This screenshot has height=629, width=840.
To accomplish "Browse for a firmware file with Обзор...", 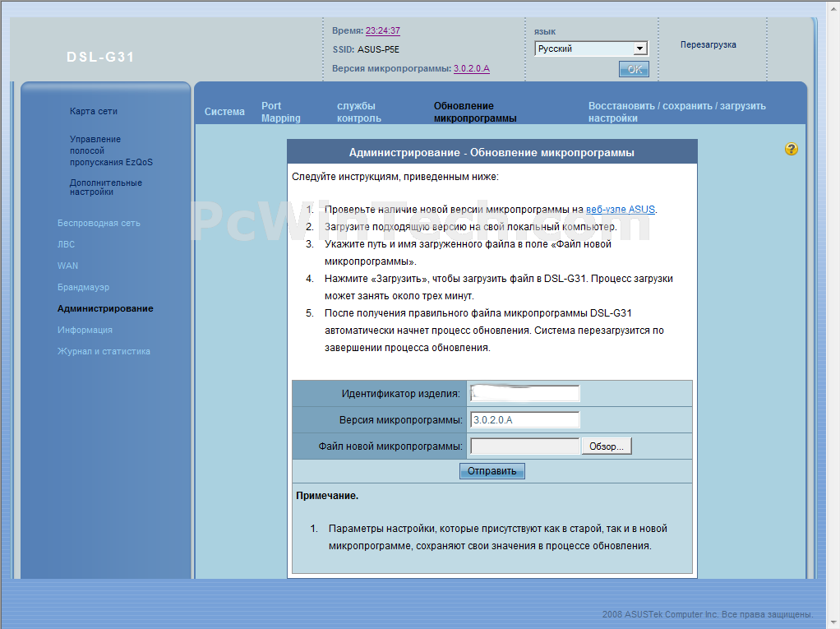I will [x=607, y=446].
